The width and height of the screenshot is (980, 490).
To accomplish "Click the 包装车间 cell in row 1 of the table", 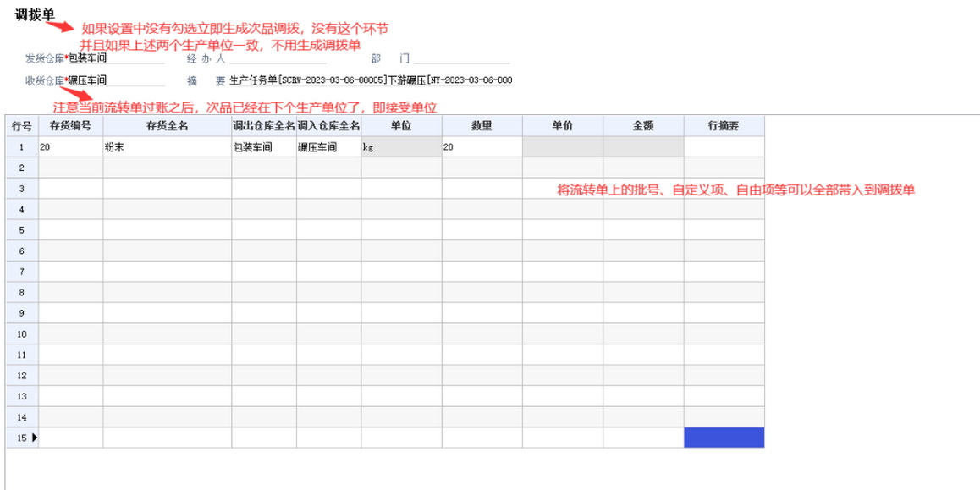I will (x=264, y=147).
